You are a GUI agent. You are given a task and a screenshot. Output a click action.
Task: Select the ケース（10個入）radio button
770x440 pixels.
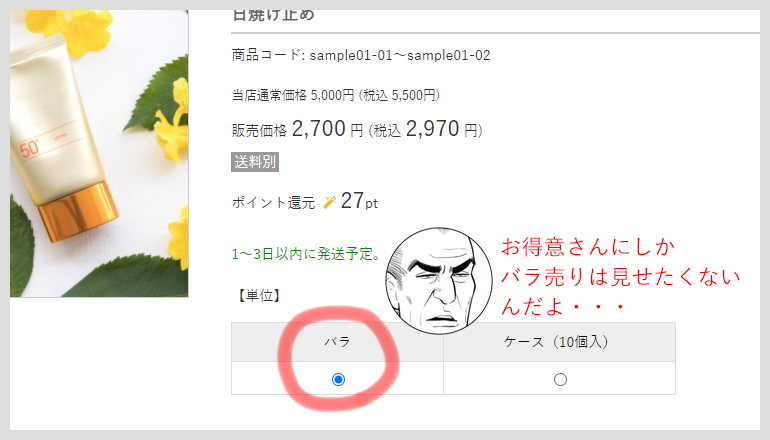tap(560, 380)
